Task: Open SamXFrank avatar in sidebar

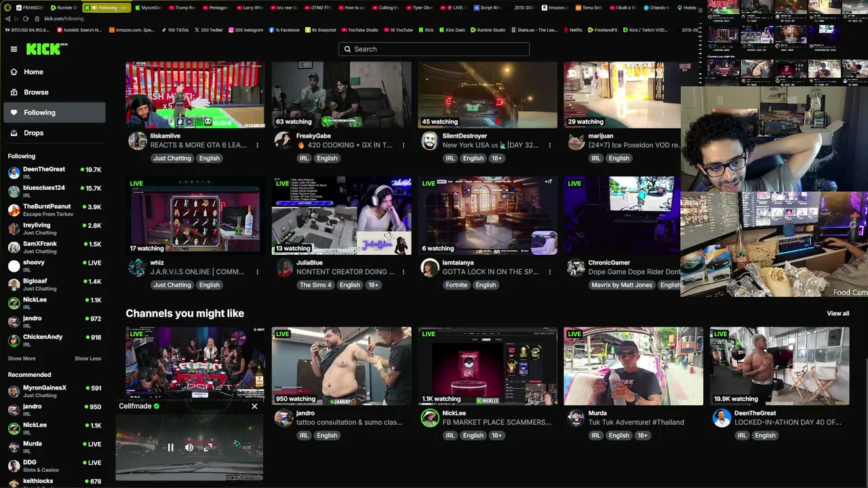Action: pos(14,247)
